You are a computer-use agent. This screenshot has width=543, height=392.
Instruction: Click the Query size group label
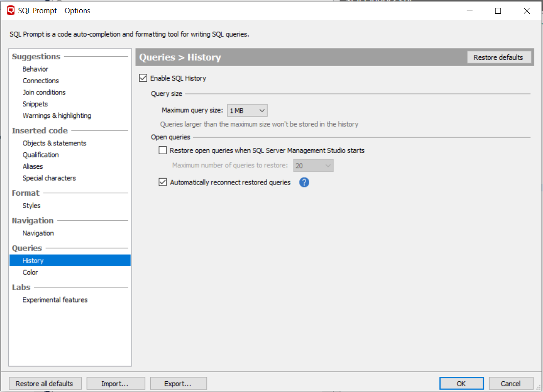(x=167, y=94)
